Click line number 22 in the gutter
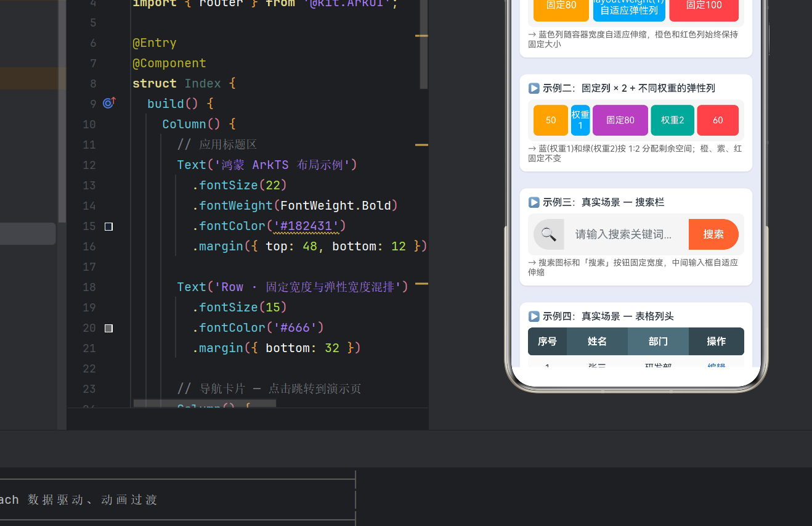The image size is (812, 526). (x=89, y=368)
